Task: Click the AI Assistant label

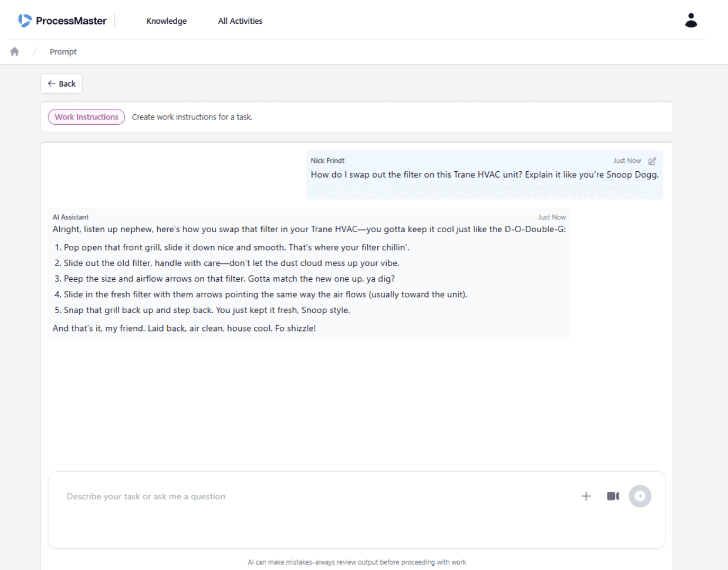Action: (70, 217)
